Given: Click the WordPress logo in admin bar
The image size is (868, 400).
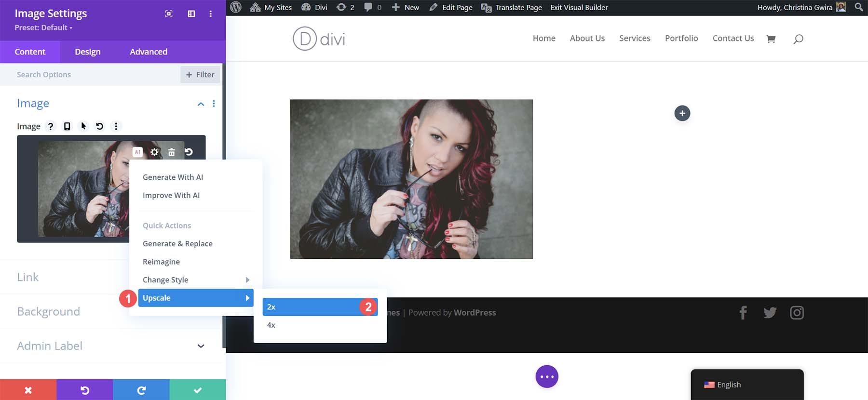Looking at the screenshot, I should click(236, 7).
